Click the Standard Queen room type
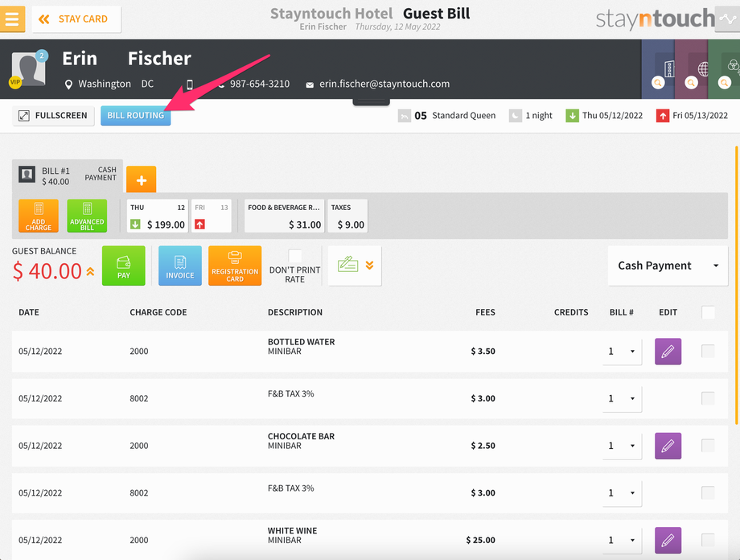Screen dimensions: 740x560 click(464, 116)
